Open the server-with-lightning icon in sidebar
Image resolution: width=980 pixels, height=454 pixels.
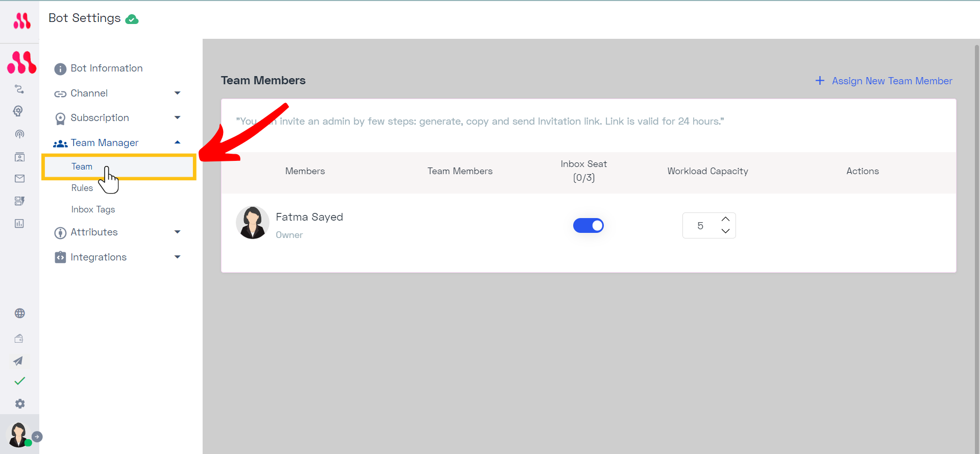19,201
